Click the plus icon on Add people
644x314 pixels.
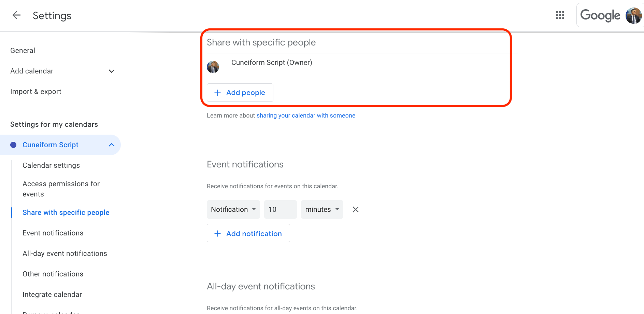click(x=217, y=93)
